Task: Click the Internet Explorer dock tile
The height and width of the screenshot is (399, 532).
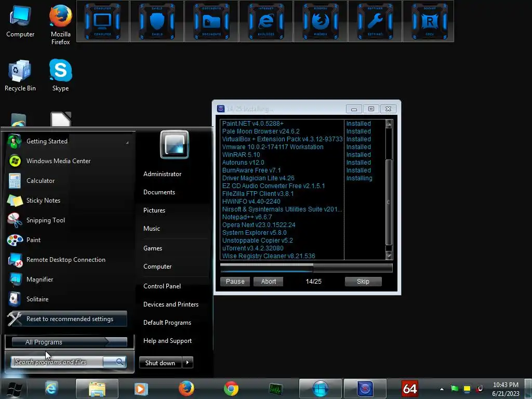Action: coord(266,21)
